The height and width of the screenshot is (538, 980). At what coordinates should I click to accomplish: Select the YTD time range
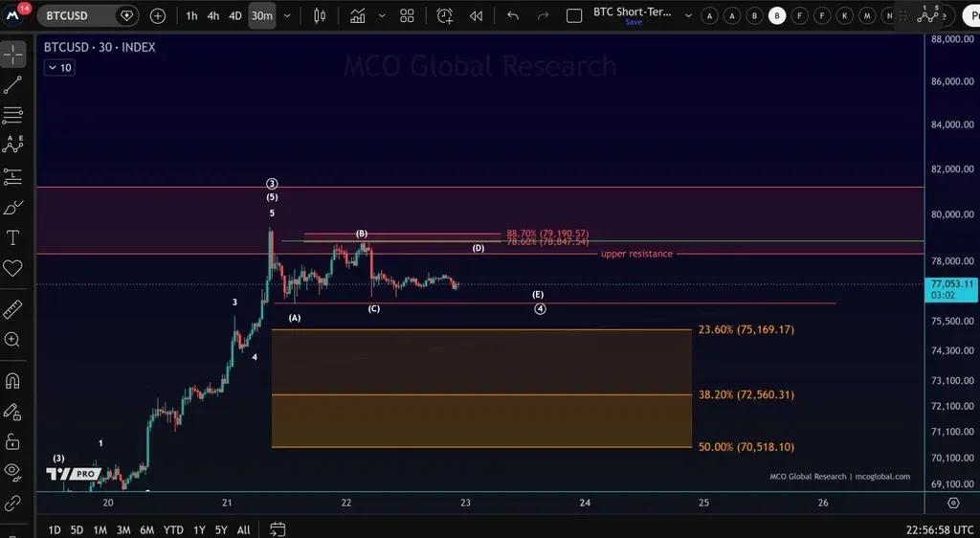click(x=173, y=530)
